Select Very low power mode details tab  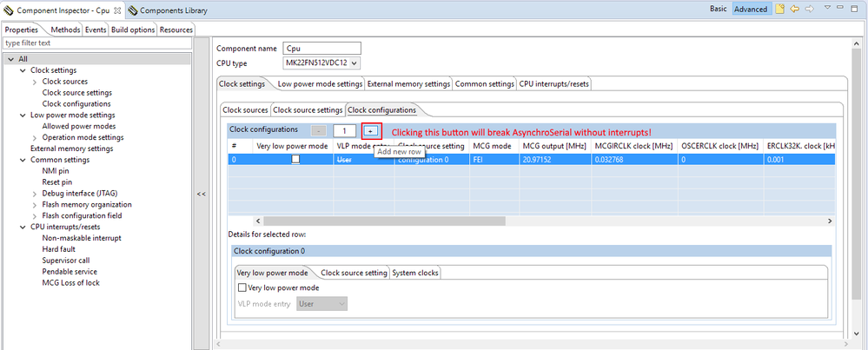pyautogui.click(x=272, y=273)
